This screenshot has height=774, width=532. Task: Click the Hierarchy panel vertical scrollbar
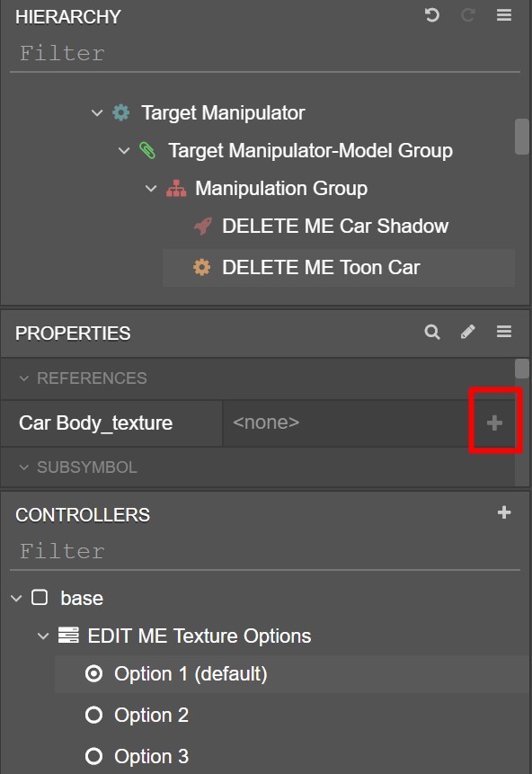tap(521, 137)
